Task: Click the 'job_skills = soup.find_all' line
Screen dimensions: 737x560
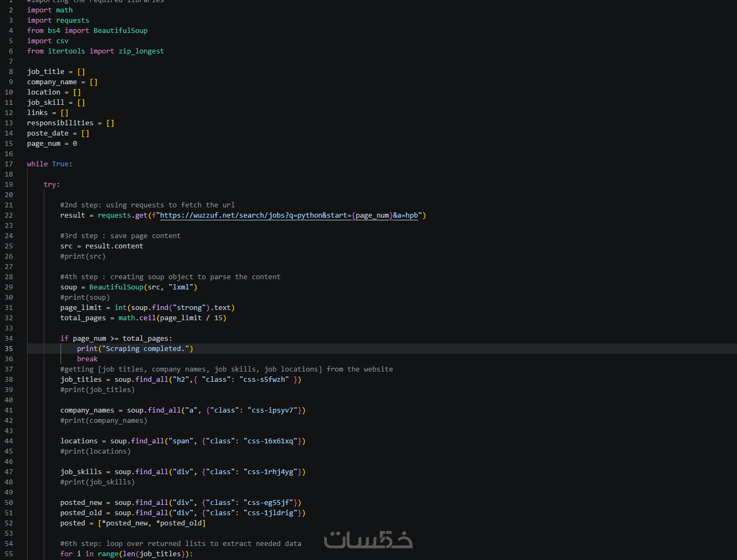Action: 183,472
